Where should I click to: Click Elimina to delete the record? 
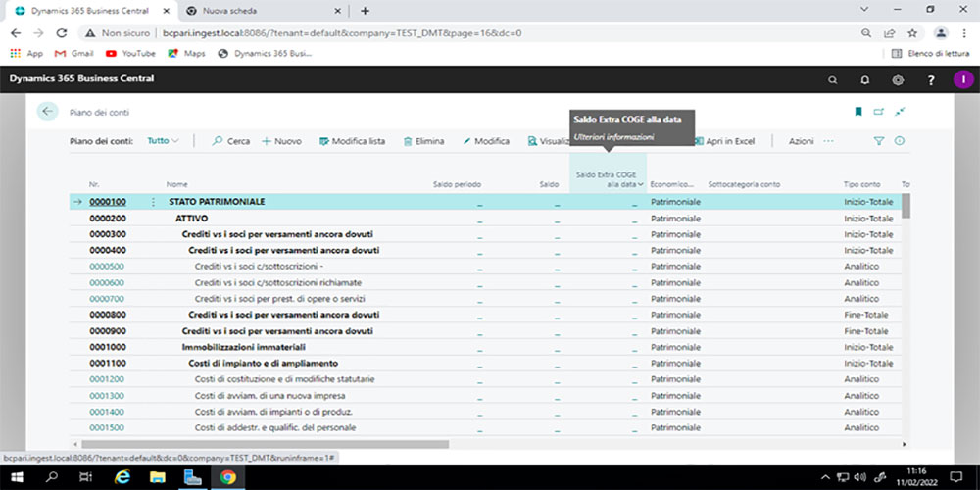[x=423, y=141]
